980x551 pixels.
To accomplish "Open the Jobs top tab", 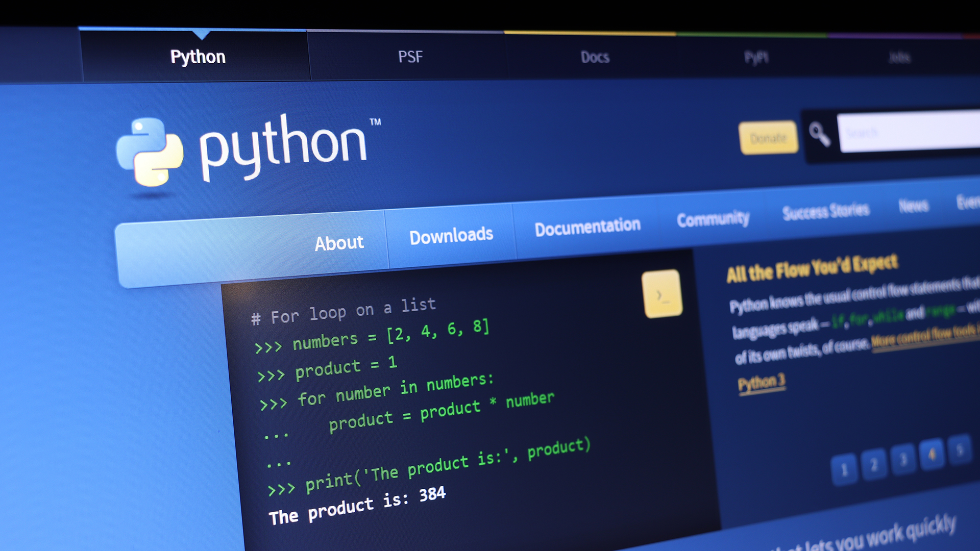I will [899, 57].
